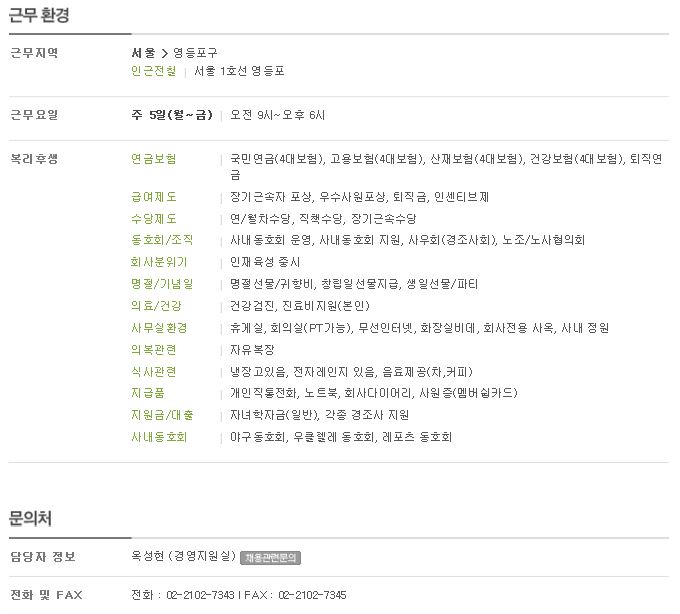This screenshot has height=614, width=680.
Task: Click the arrow icon between 서울 and 영등포구
Action: click(x=164, y=53)
